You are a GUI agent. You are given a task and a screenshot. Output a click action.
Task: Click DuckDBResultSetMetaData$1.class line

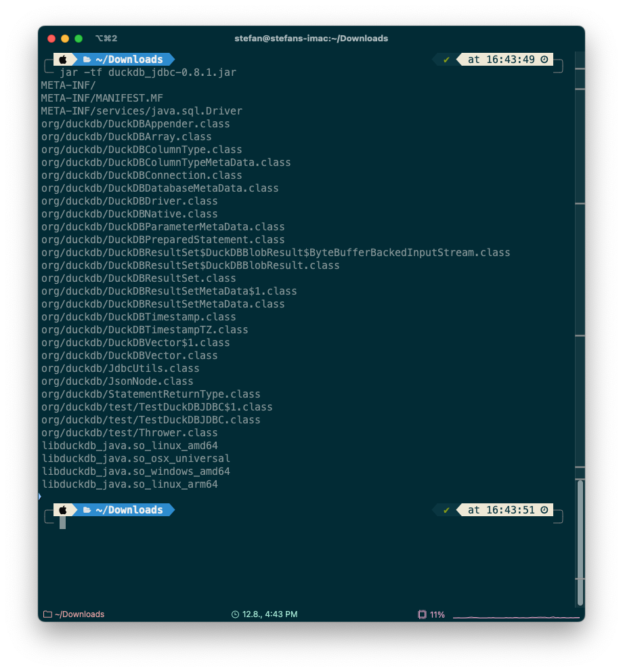point(169,291)
